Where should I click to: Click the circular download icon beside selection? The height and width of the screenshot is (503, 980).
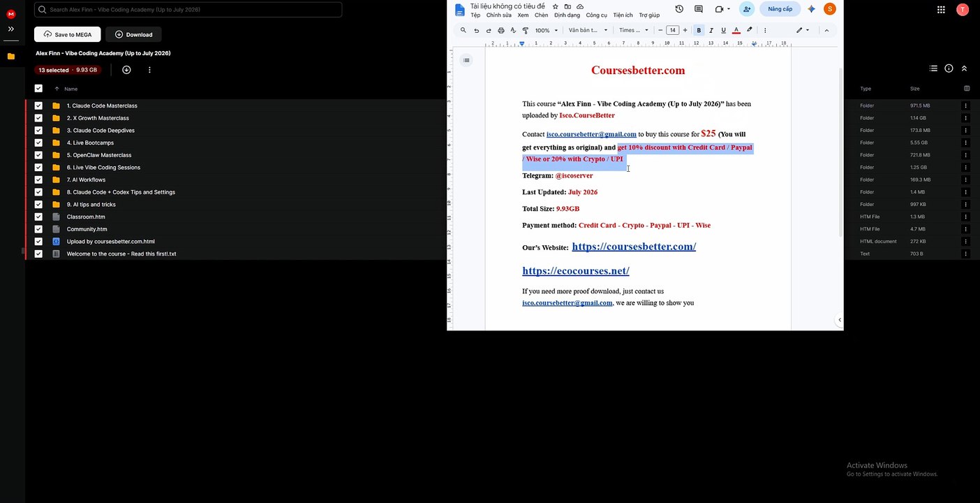[126, 70]
